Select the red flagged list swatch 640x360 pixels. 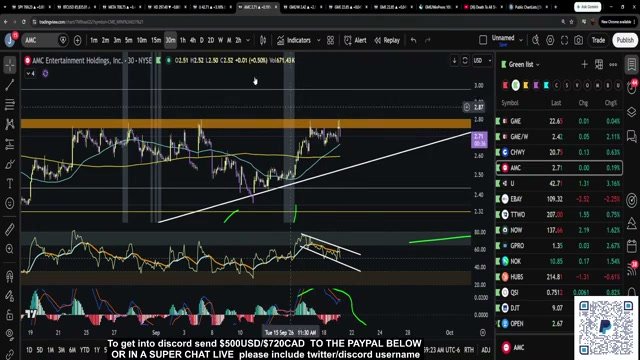[x=505, y=85]
